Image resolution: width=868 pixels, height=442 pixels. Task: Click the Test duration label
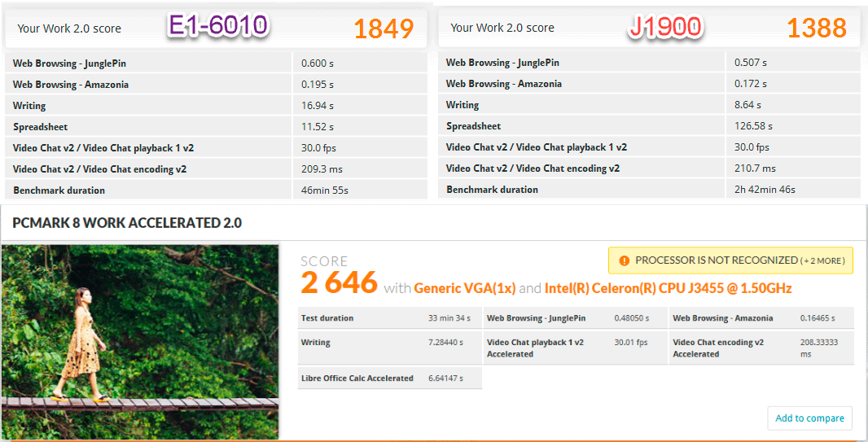point(327,318)
